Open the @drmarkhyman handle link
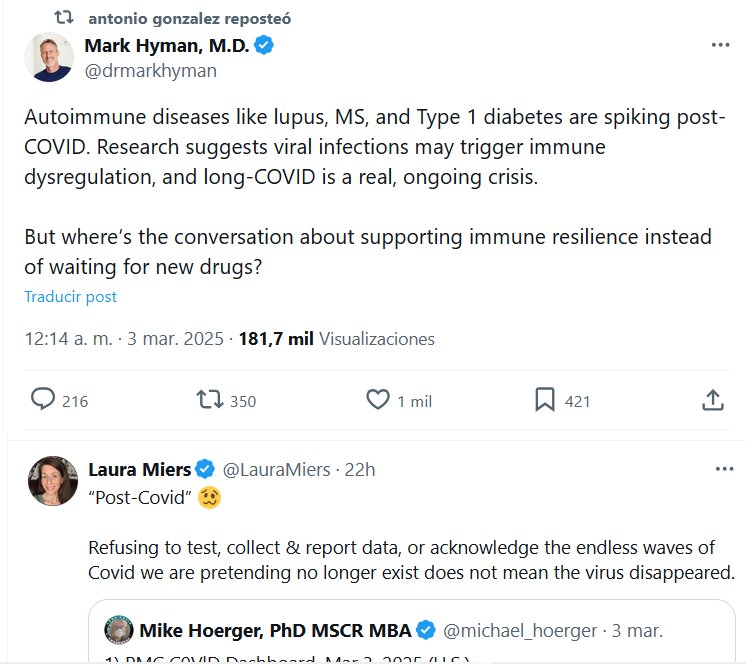This screenshot has height=664, width=746. [150, 71]
